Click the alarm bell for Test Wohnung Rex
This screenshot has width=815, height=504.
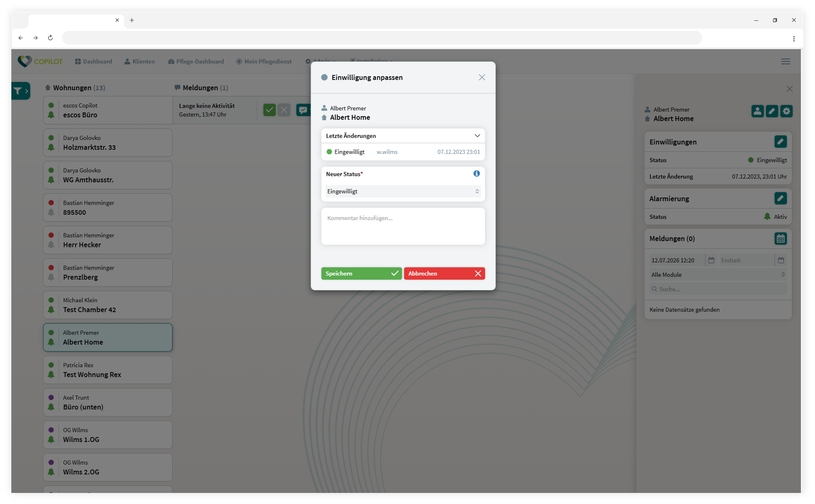click(x=51, y=375)
